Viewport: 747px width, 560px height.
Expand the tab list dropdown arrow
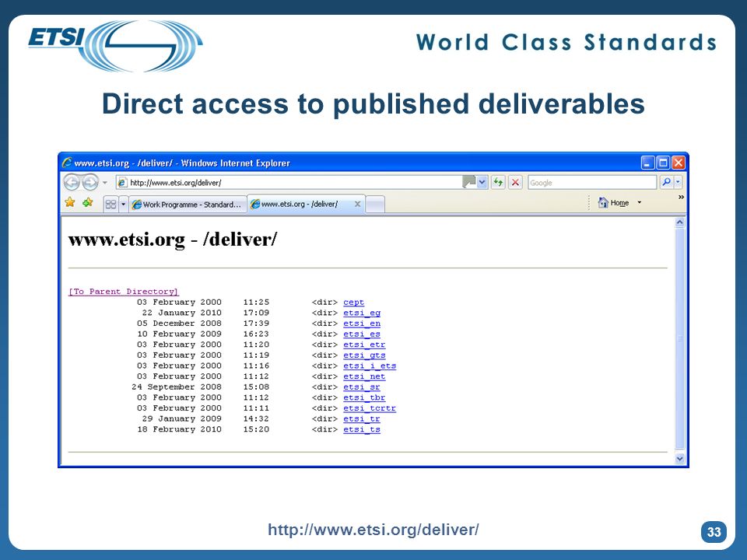click(123, 205)
